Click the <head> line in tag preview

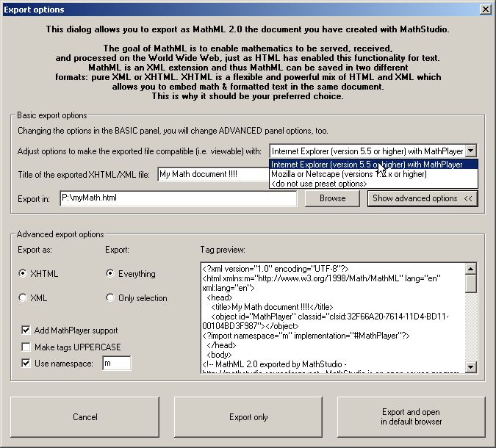pos(220,297)
